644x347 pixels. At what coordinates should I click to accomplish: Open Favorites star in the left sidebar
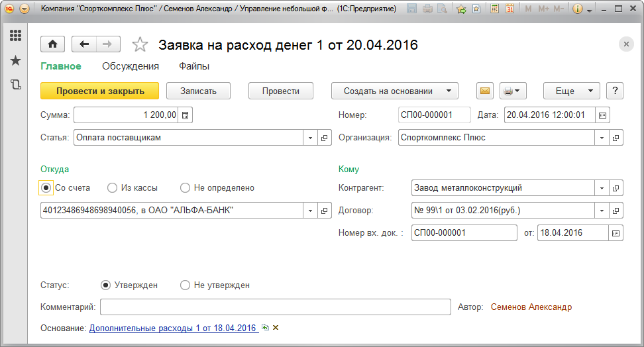16,60
